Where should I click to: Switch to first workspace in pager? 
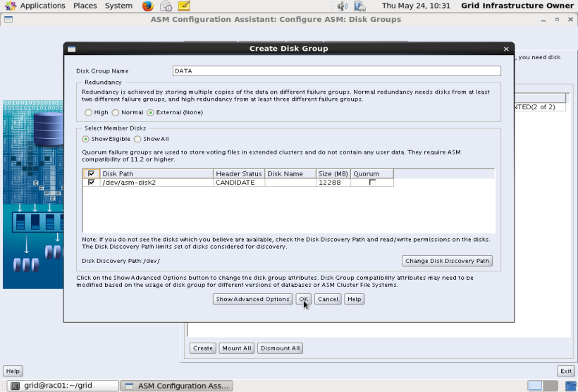point(535,386)
